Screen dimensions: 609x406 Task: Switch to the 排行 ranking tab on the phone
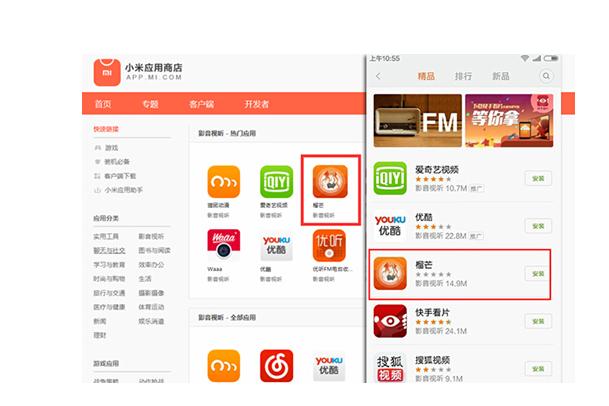463,76
